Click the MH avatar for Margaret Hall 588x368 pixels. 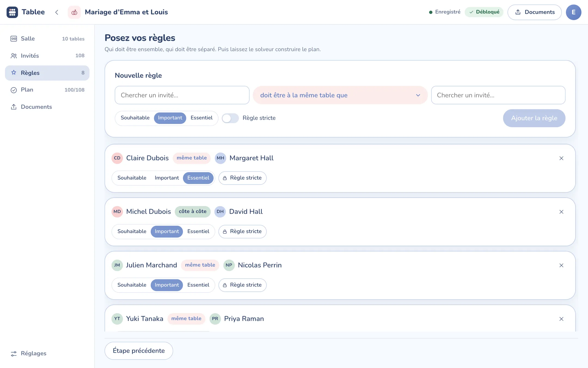tap(220, 158)
